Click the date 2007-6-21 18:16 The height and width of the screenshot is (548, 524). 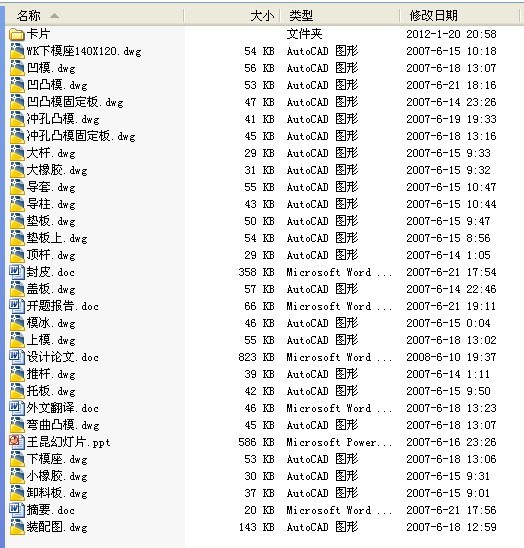click(451, 85)
